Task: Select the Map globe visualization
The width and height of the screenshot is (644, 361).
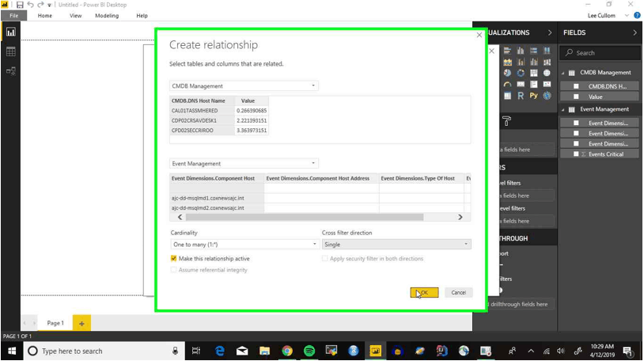Action: tap(547, 73)
